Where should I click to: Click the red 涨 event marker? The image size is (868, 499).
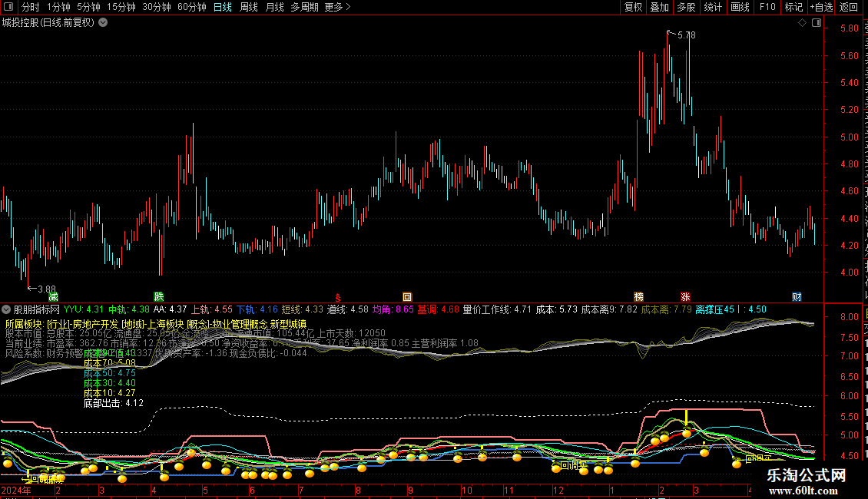tap(685, 297)
